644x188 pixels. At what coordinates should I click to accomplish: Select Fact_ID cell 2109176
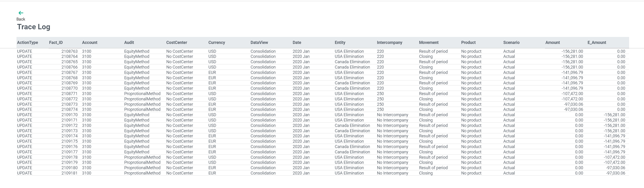coord(70,146)
